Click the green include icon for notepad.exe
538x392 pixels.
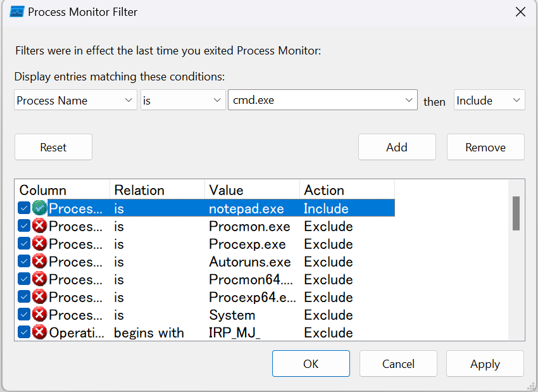pyautogui.click(x=39, y=208)
